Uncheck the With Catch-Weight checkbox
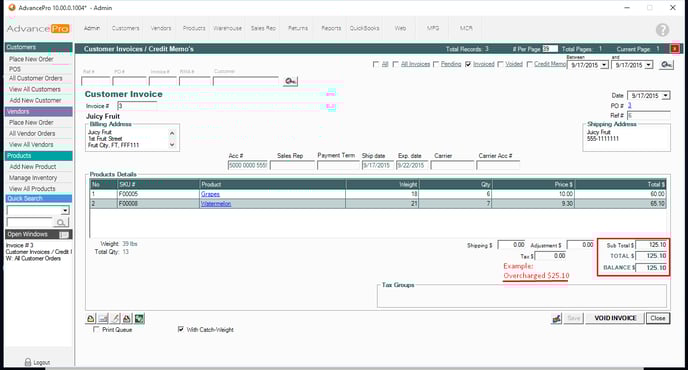Image resolution: width=688 pixels, height=370 pixels. click(x=181, y=329)
